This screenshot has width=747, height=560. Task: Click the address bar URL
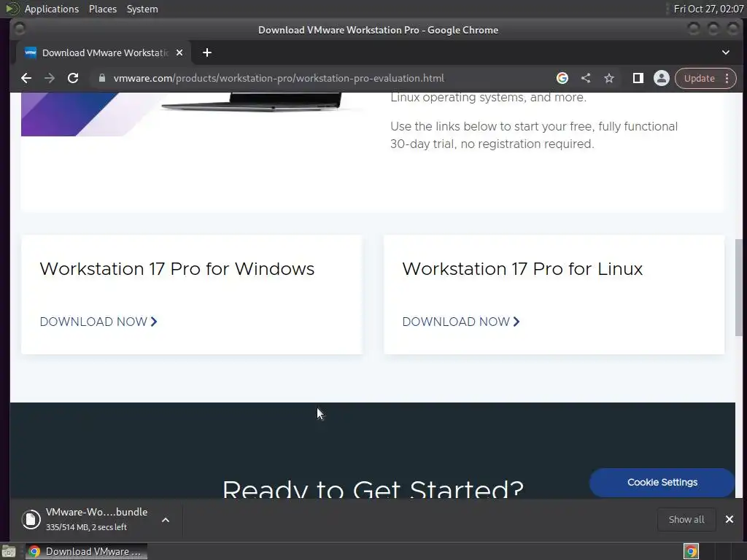pyautogui.click(x=279, y=78)
